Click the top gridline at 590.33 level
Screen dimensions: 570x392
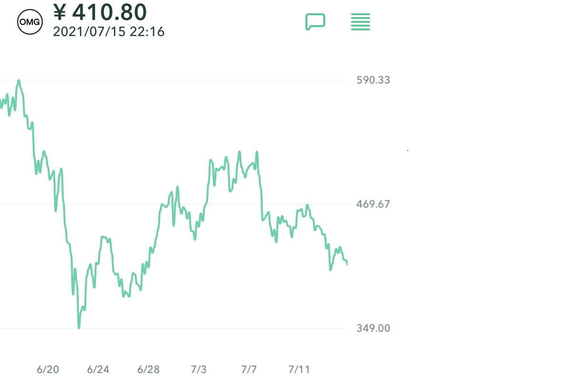(x=190, y=80)
